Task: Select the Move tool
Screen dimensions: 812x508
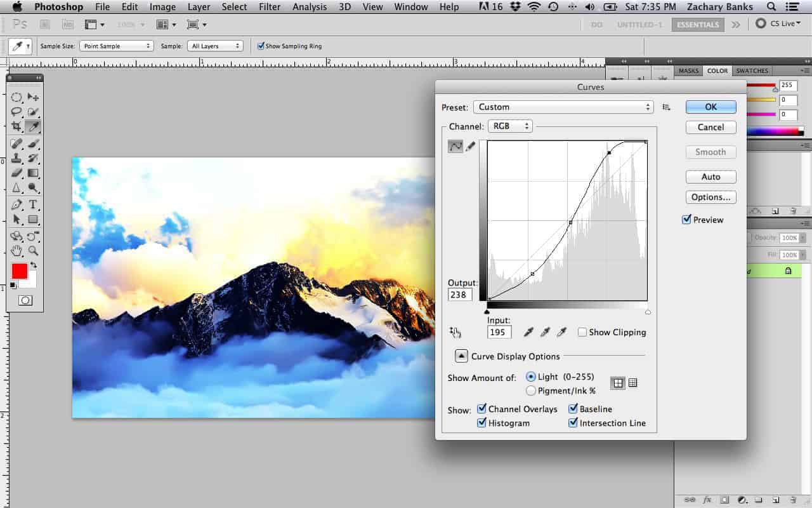Action: 33,97
